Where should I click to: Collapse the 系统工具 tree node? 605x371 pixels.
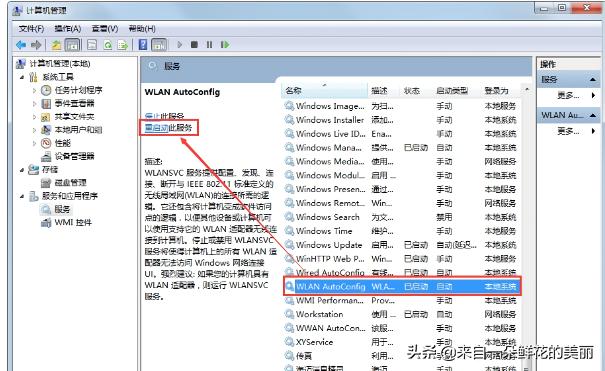tap(22, 77)
